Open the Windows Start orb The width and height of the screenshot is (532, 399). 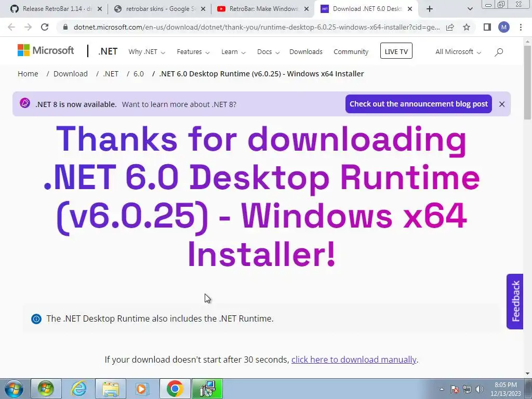14,389
